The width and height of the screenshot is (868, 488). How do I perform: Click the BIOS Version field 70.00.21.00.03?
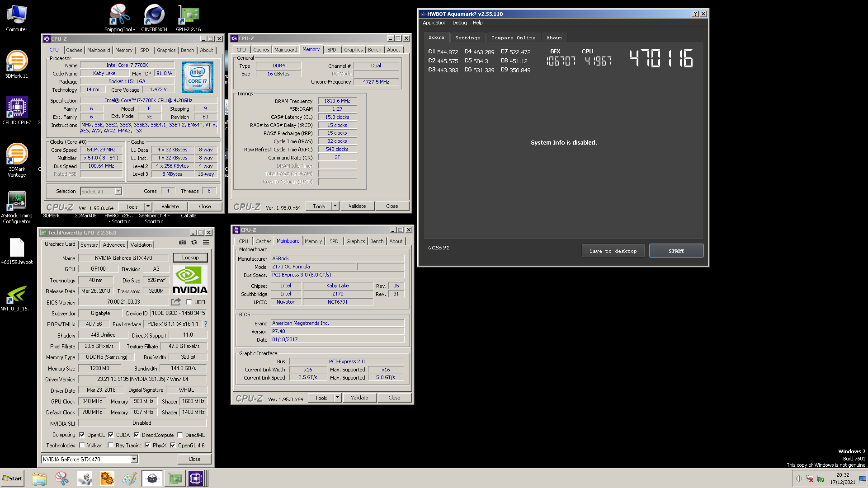[123, 302]
